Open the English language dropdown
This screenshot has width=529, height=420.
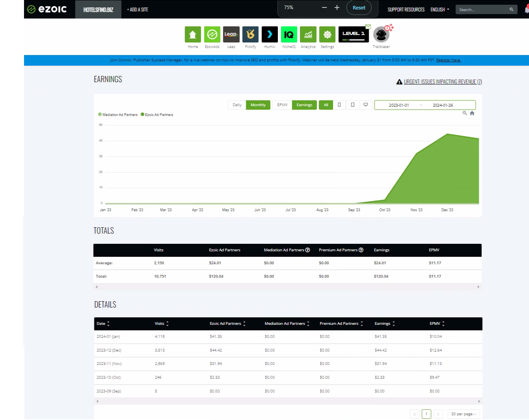coord(440,9)
